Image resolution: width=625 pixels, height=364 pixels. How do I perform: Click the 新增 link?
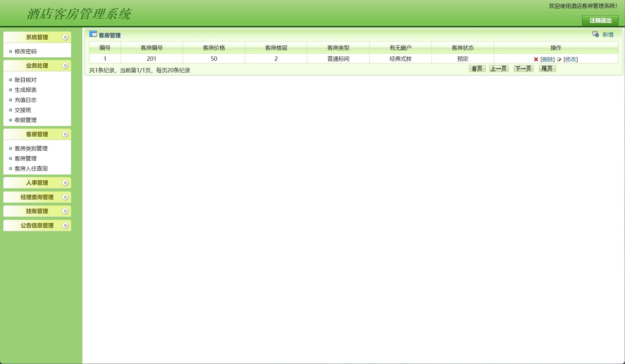[x=608, y=35]
